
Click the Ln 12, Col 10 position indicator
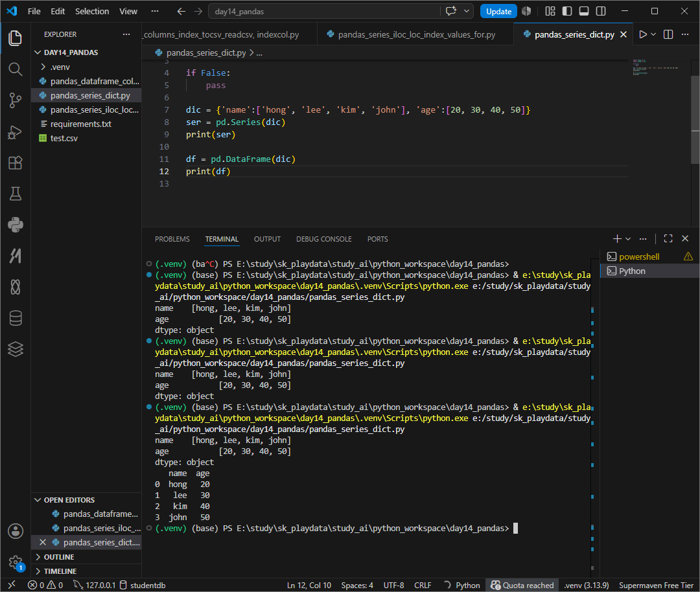coord(309,585)
